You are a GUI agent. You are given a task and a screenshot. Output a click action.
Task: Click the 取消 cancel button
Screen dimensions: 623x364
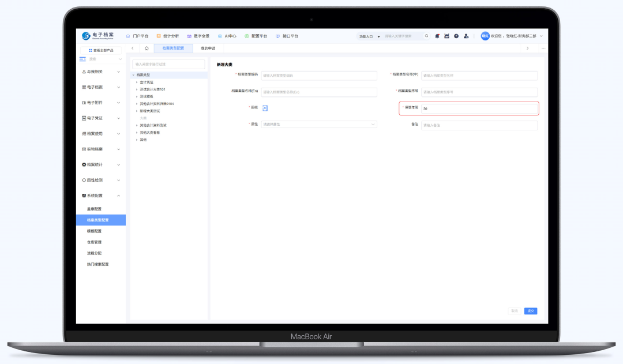[x=514, y=311]
